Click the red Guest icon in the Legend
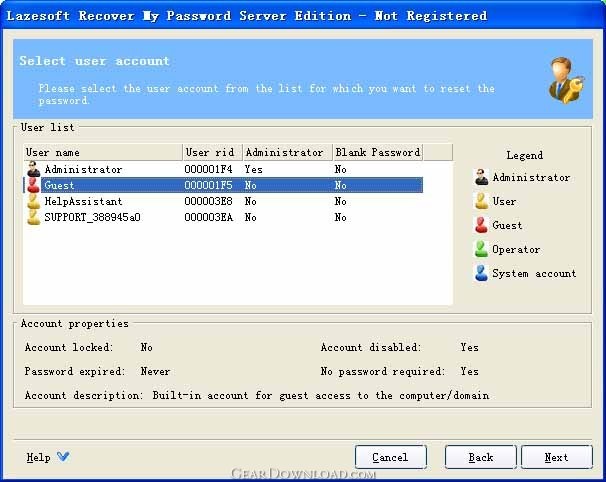 pyautogui.click(x=481, y=225)
